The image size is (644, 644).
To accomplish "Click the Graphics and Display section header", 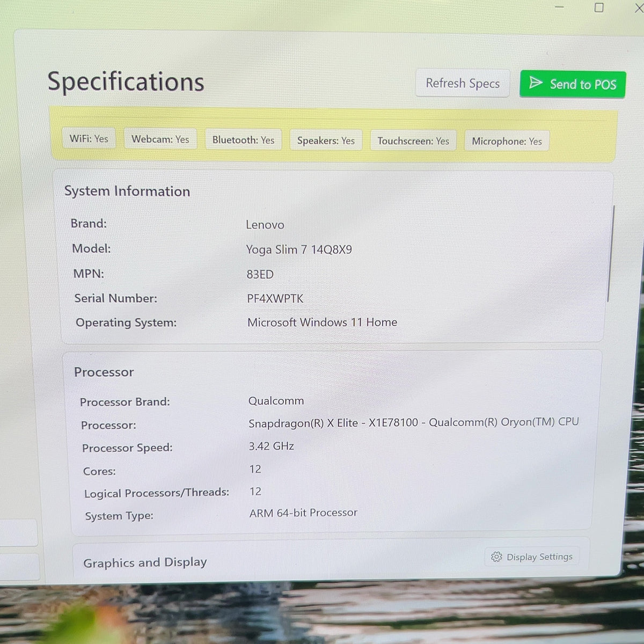I will tap(145, 562).
